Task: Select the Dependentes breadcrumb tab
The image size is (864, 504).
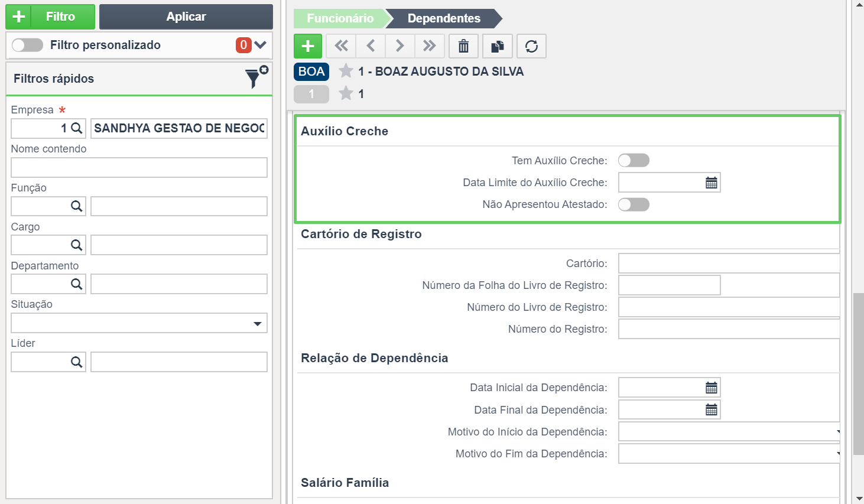Action: pyautogui.click(x=444, y=18)
